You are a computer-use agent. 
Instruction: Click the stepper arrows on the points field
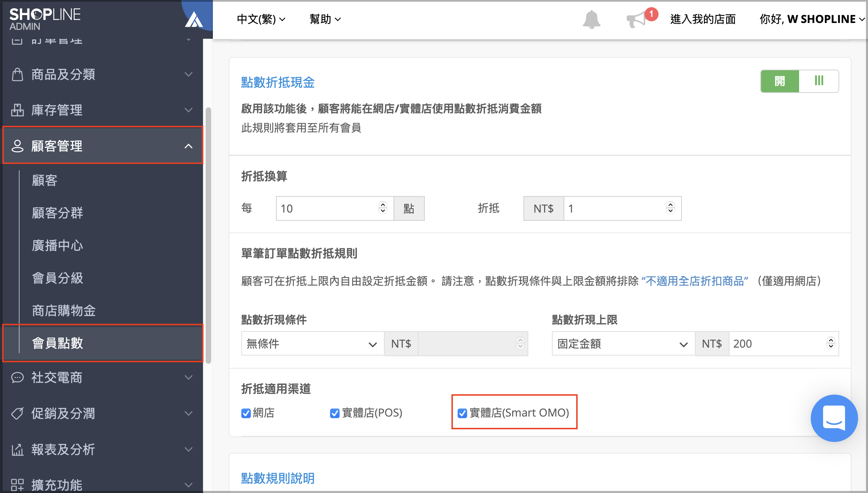point(383,208)
